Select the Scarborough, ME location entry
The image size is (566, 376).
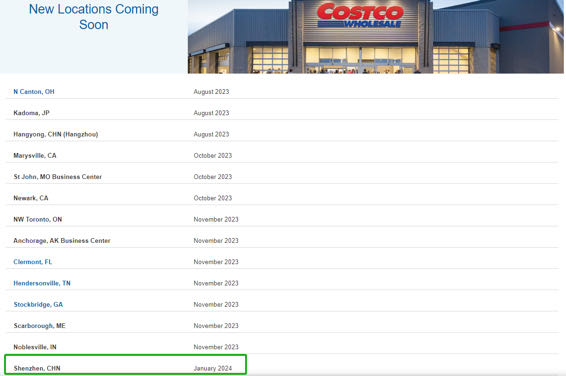point(39,326)
